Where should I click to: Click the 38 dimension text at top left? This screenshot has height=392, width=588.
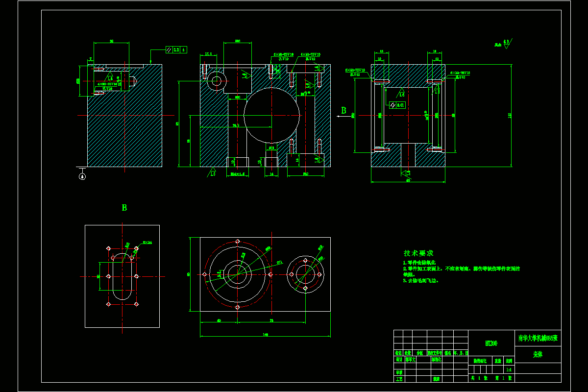pyautogui.click(x=111, y=42)
